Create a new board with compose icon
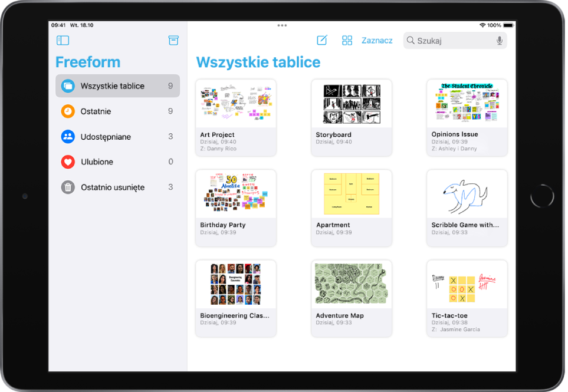The height and width of the screenshot is (392, 568). [322, 40]
